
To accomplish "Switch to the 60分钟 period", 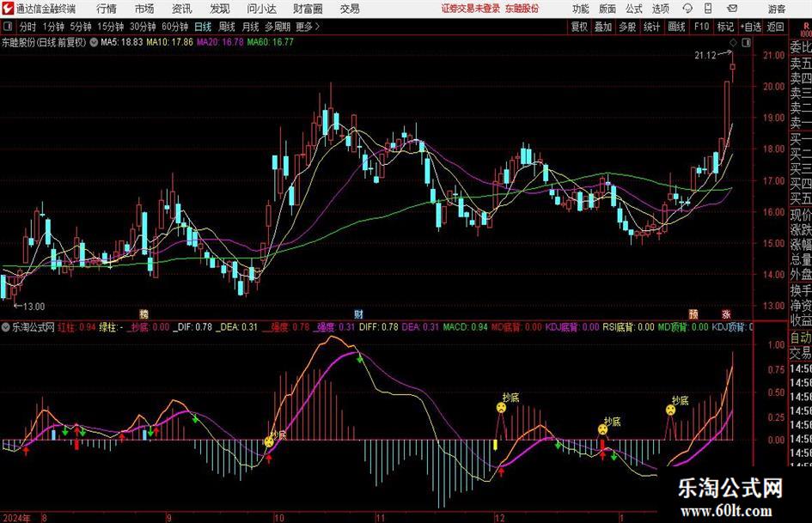I will 175,27.
